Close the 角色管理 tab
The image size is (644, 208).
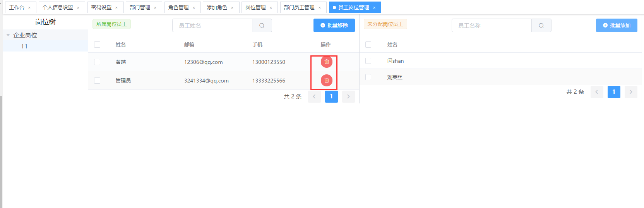point(194,8)
